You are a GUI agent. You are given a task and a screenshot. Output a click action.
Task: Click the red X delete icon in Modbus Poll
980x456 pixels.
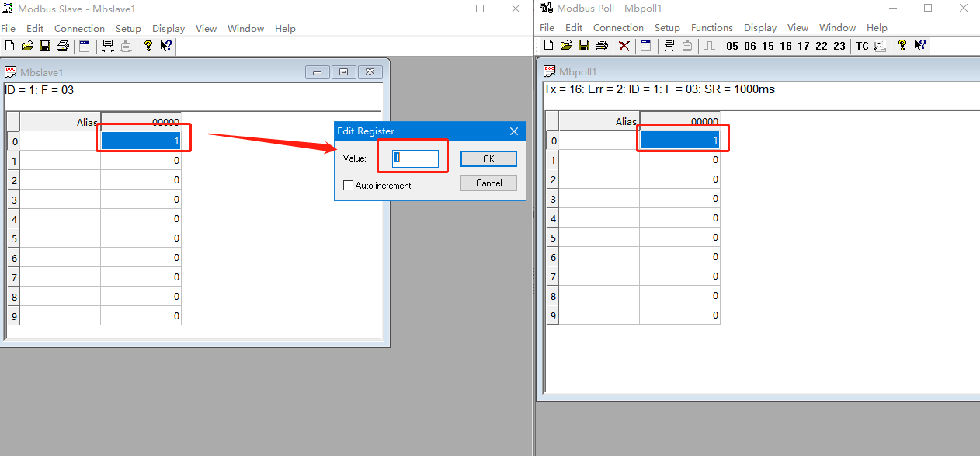(624, 46)
